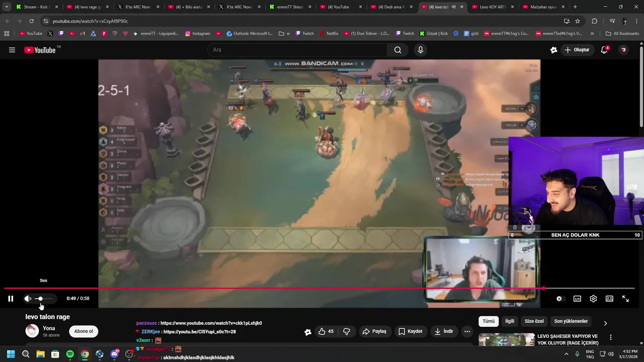Enter full screen mode
Viewport: 644px width, 362px height.
tap(625, 299)
